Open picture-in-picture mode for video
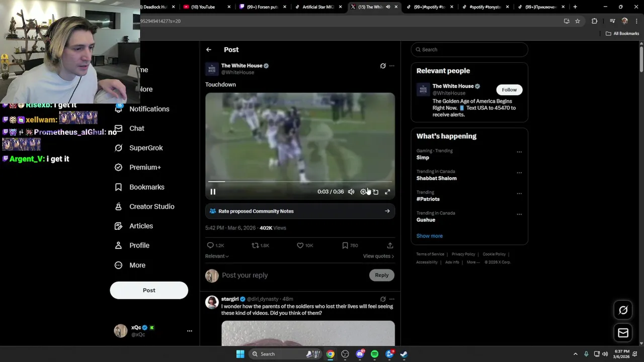The height and width of the screenshot is (362, 644). [375, 192]
